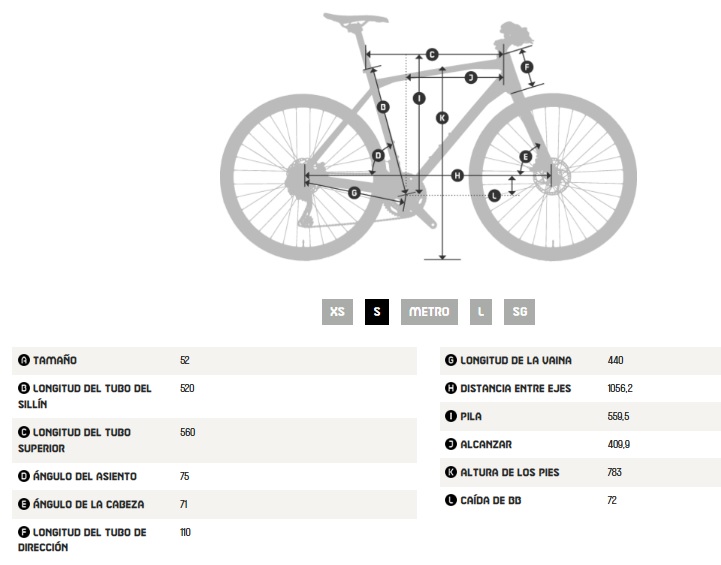Viewport: 721px width, 565px height.
Task: Select the K standover marker on the diagram
Action: click(443, 118)
